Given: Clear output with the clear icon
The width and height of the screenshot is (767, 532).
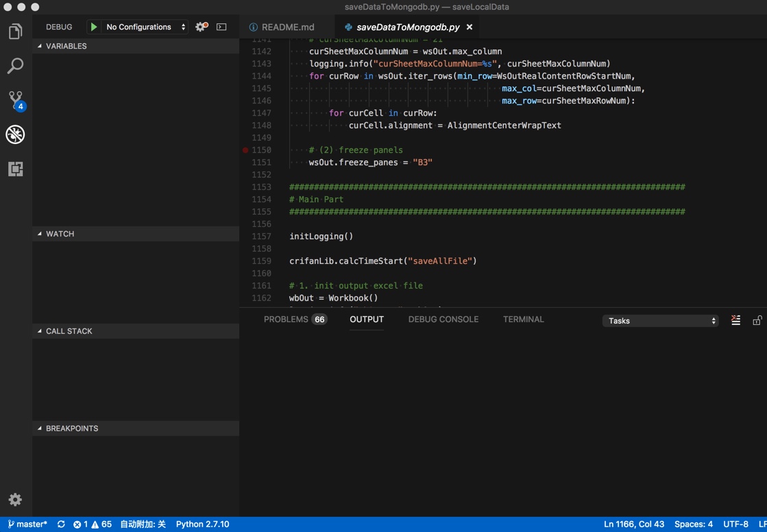Looking at the screenshot, I should tap(735, 320).
